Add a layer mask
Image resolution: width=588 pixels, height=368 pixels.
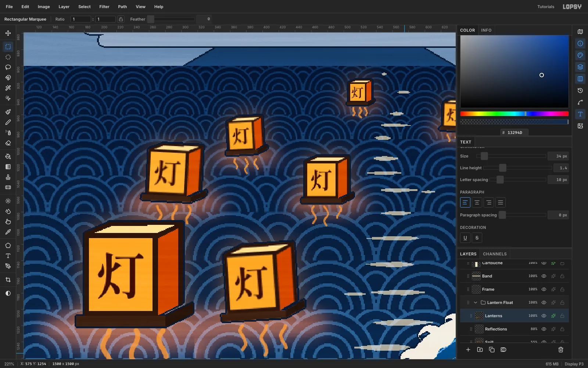[503, 350]
